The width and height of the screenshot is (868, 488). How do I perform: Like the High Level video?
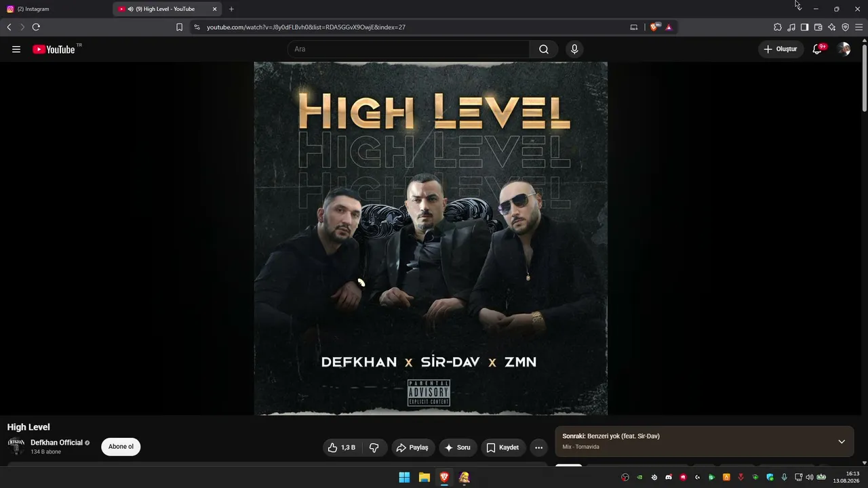pos(342,447)
